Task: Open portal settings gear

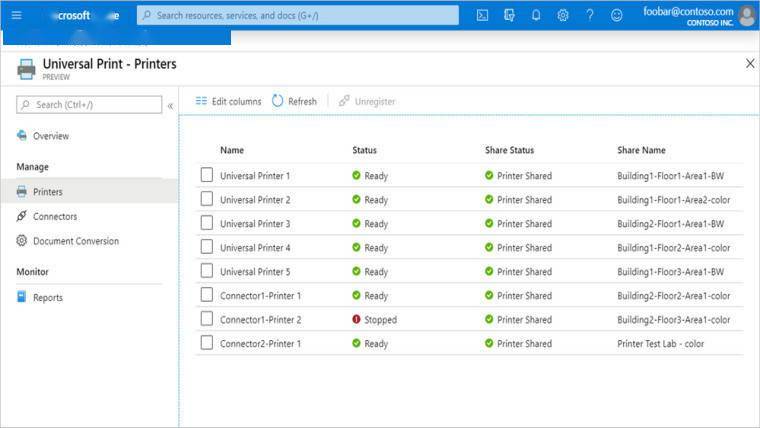Action: pyautogui.click(x=563, y=15)
